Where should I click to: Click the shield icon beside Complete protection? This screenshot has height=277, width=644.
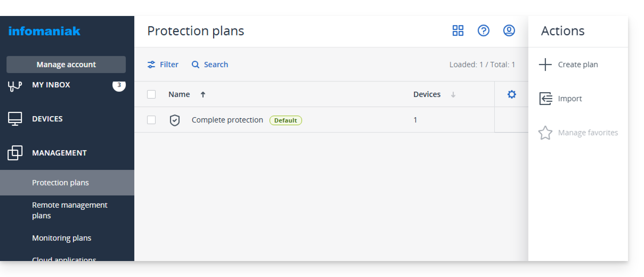pyautogui.click(x=175, y=120)
